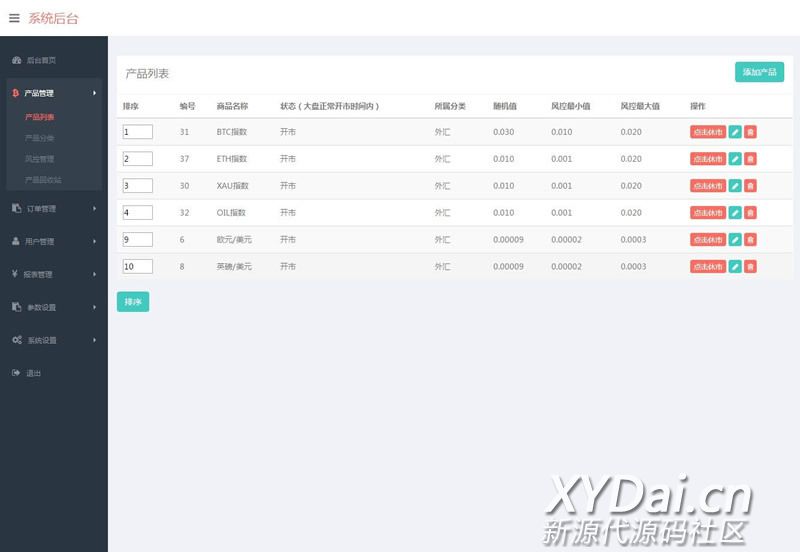This screenshot has height=552, width=800.
Task: Edit the 欧元/美元 product with the pencil icon
Action: click(735, 239)
